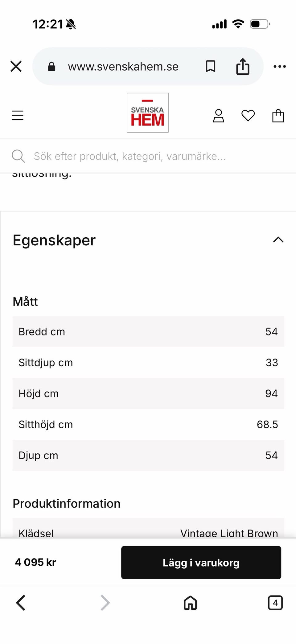Tap the www.svenskahem.se address bar

pyautogui.click(x=123, y=66)
